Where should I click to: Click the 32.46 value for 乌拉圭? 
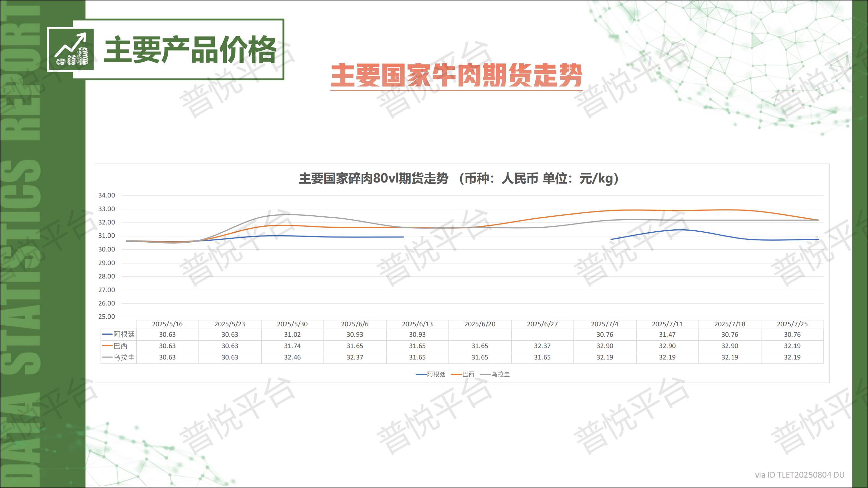292,357
